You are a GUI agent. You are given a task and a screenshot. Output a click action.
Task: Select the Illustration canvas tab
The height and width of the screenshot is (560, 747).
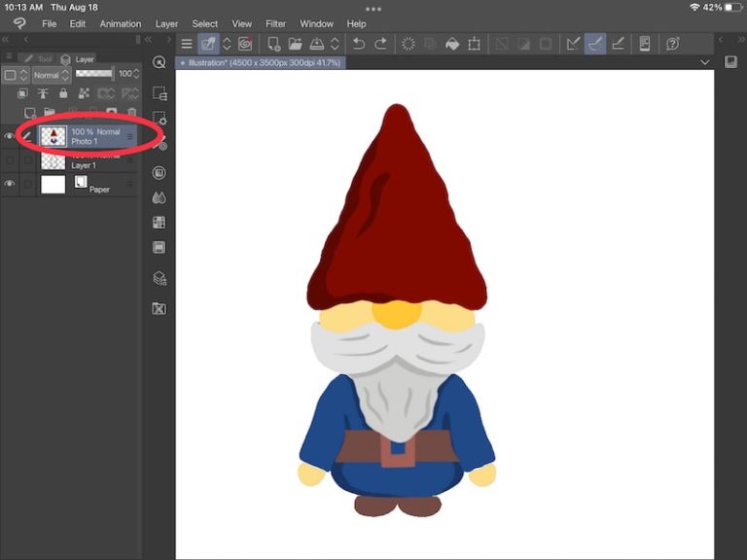[x=261, y=62]
